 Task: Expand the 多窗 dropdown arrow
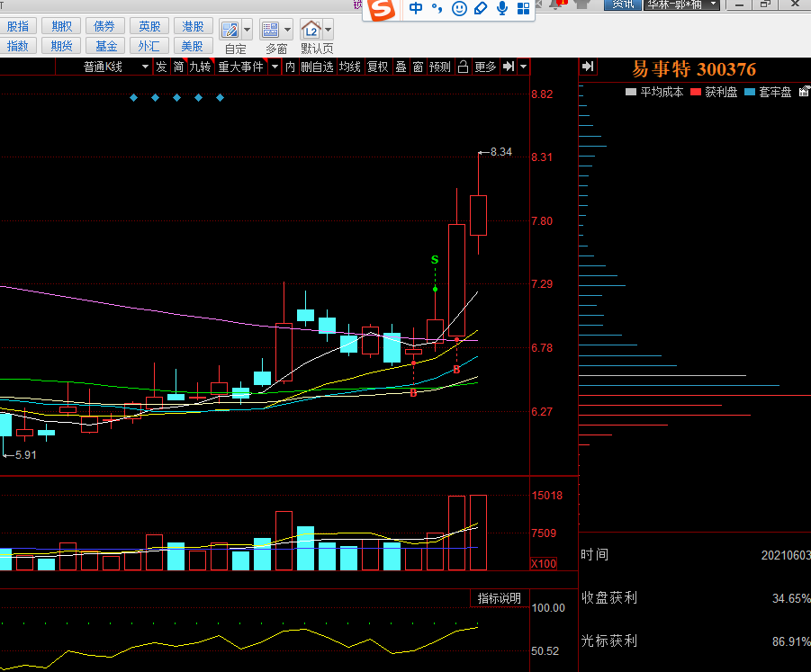(287, 30)
